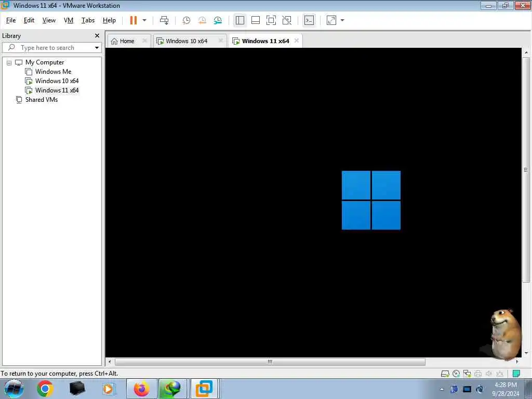Revert VM to previous snapshot
The image size is (532, 399).
(202, 20)
